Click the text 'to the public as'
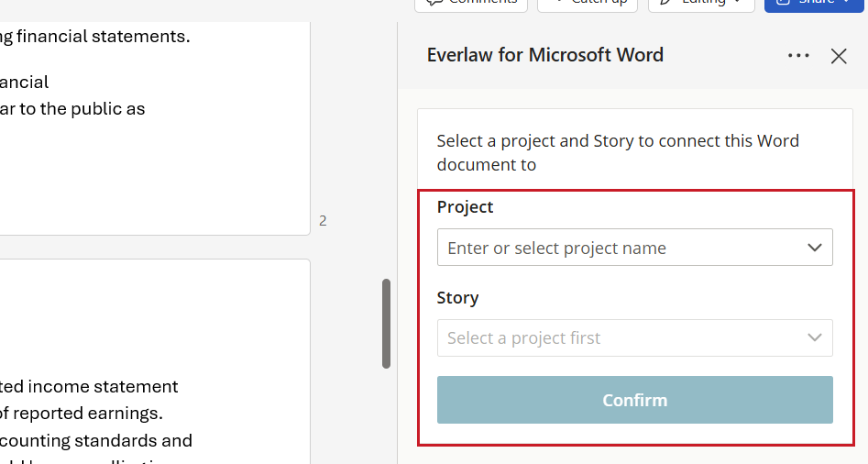Screen dimensions: 868x464 click(x=82, y=109)
